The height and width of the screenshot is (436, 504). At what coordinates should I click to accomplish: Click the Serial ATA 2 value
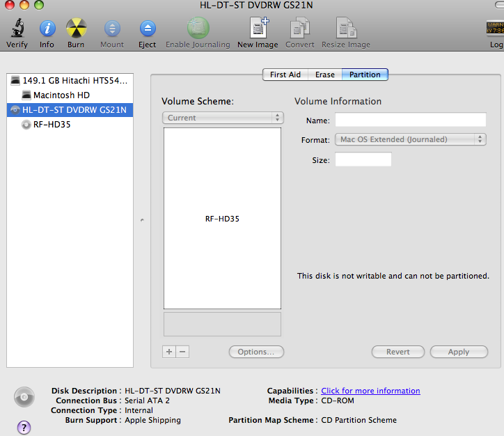coord(147,400)
